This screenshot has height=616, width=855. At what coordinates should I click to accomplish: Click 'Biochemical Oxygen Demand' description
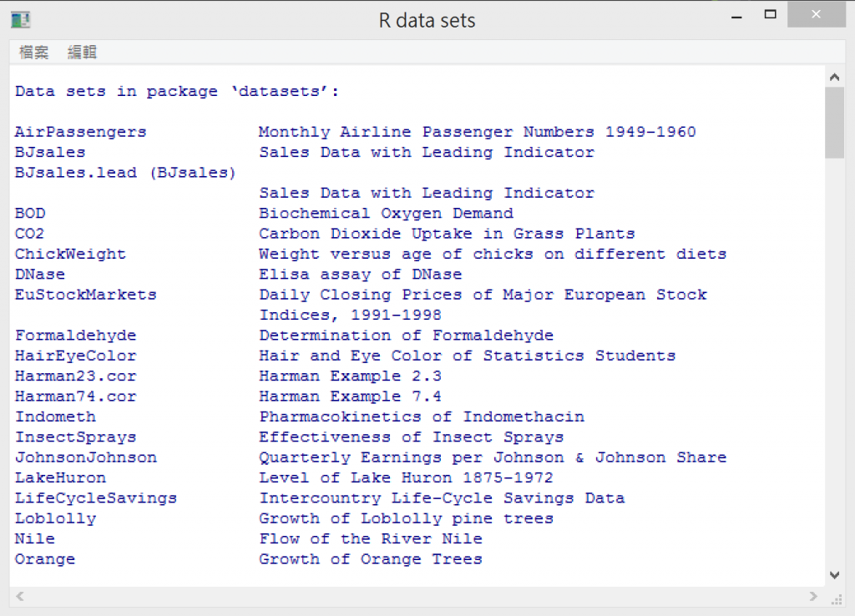coord(386,213)
